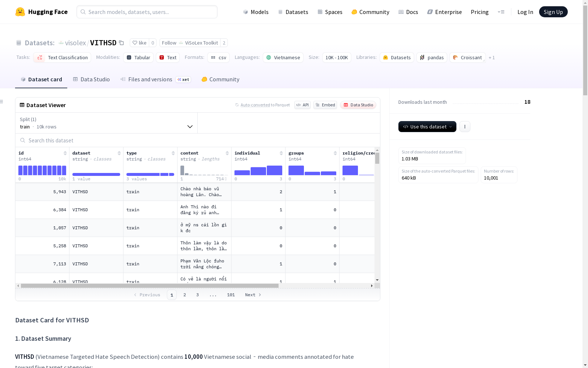Open Datasets in the top navigation
588x368 pixels.
[x=293, y=12]
